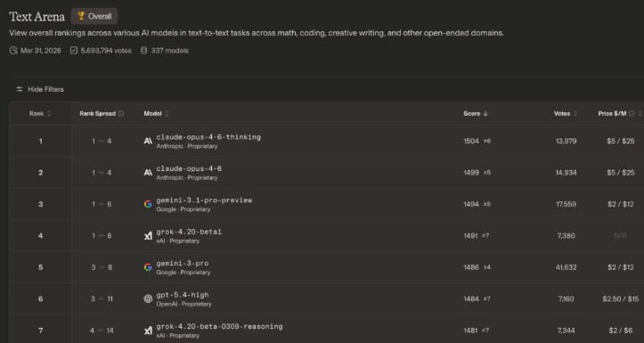This screenshot has height=343, width=644.
Task: Click the $2 / $12 price for gemini-3-pro
Action: (621, 267)
